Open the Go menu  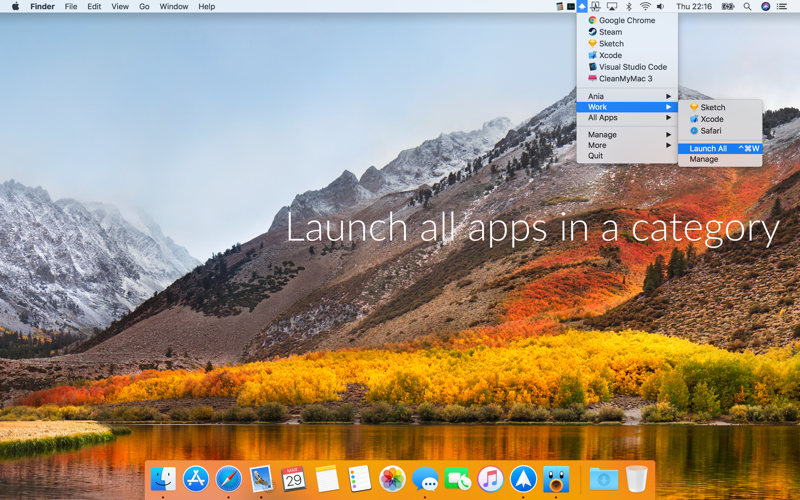pos(144,6)
